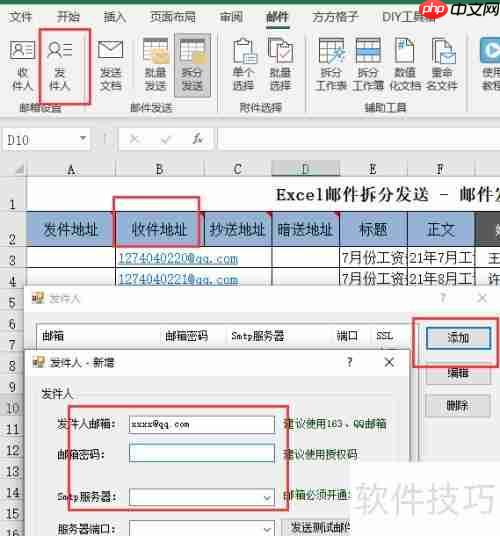Select row 12 header
This screenshot has width=500, height=536.
13,450
